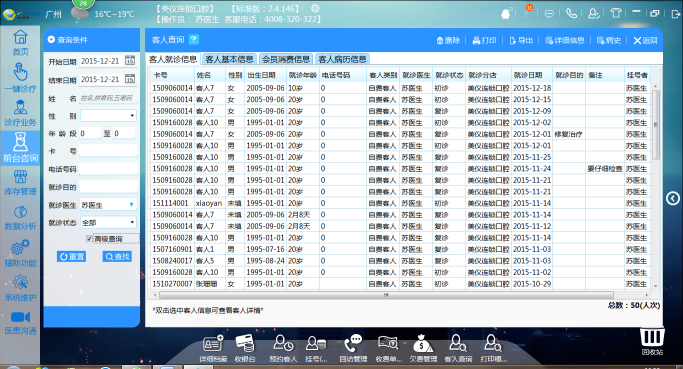Viewport: 683px width, 369px height.
Task: Click the phone icon in top bar
Action: coord(571,14)
